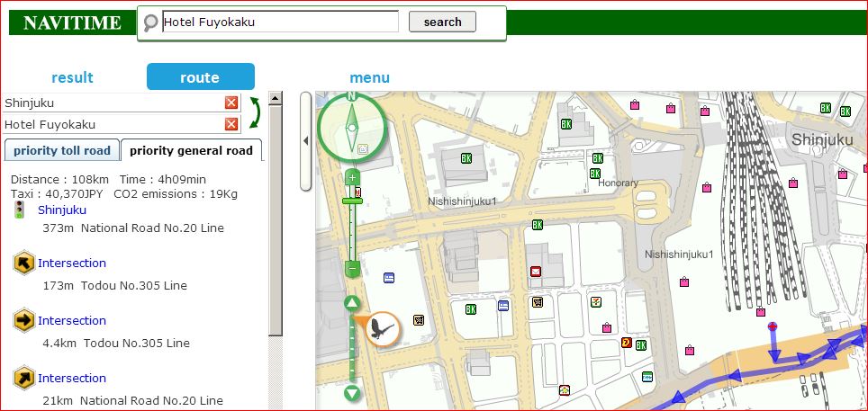Click the turn-right arrow icon
This screenshot has height=411, width=868.
point(24,320)
